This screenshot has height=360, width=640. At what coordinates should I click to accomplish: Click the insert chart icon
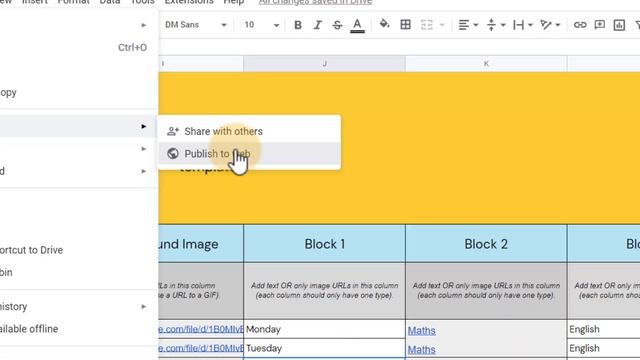click(x=619, y=25)
